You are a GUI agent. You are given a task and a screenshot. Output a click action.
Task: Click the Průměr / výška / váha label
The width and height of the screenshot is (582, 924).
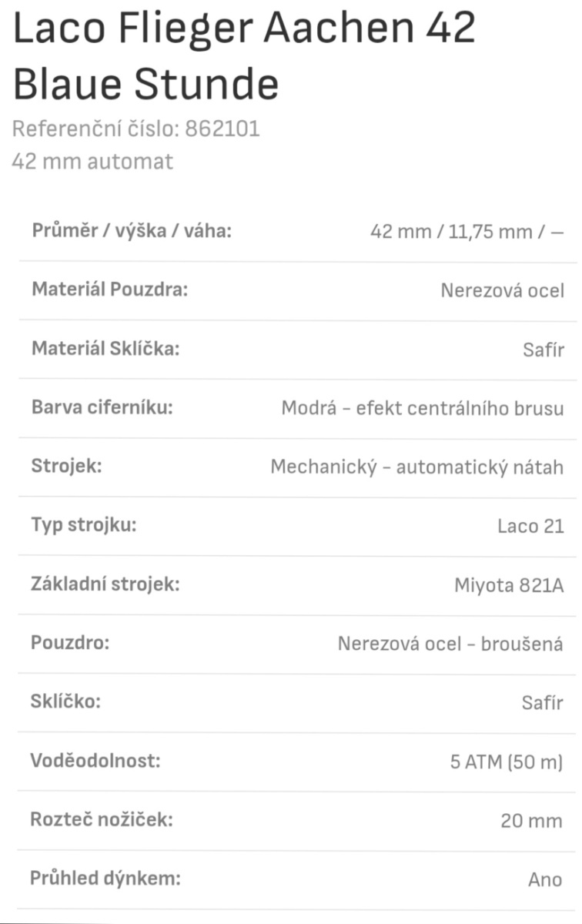(132, 231)
